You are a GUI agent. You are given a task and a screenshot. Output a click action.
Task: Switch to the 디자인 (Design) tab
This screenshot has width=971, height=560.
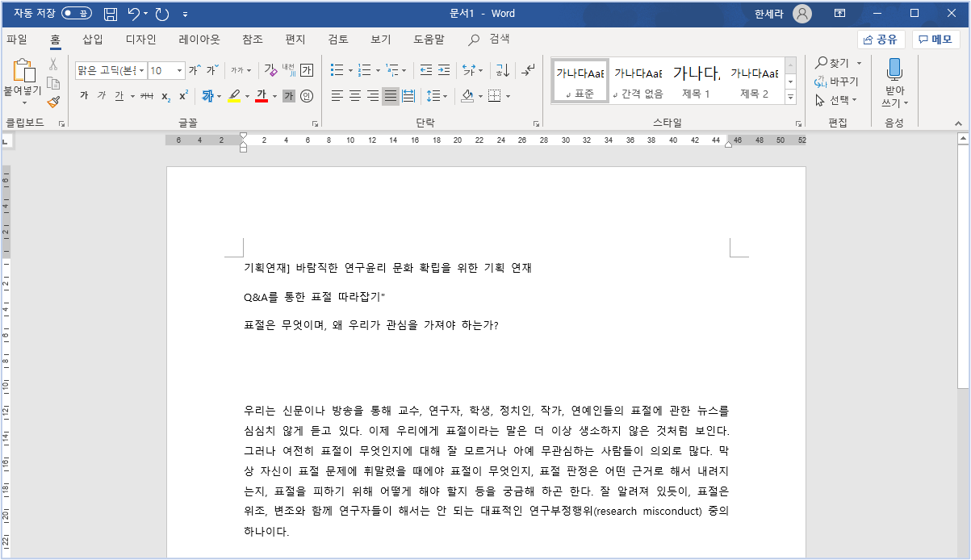(x=141, y=39)
